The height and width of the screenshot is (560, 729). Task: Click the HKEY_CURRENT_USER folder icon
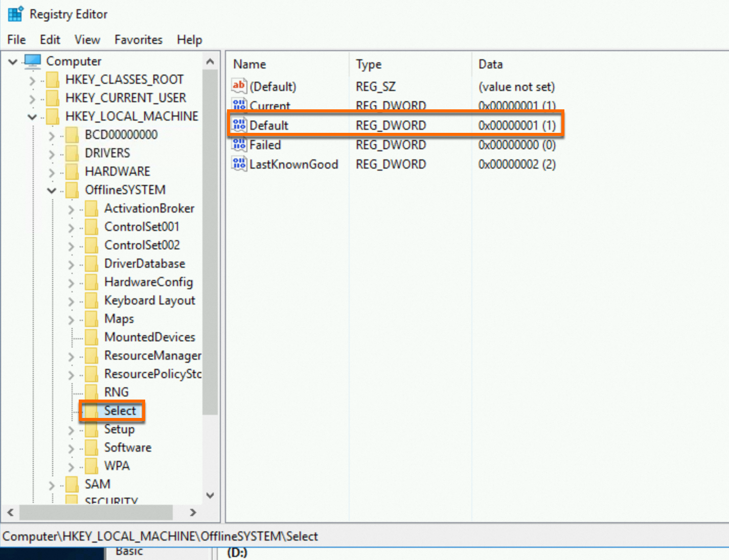click(x=52, y=98)
